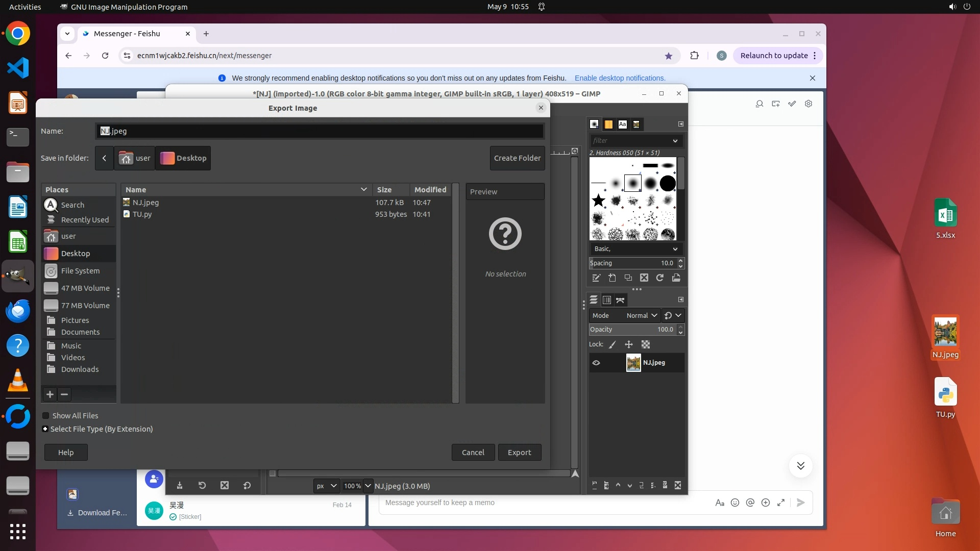
Task: Click the Create Folder button
Action: tap(517, 158)
